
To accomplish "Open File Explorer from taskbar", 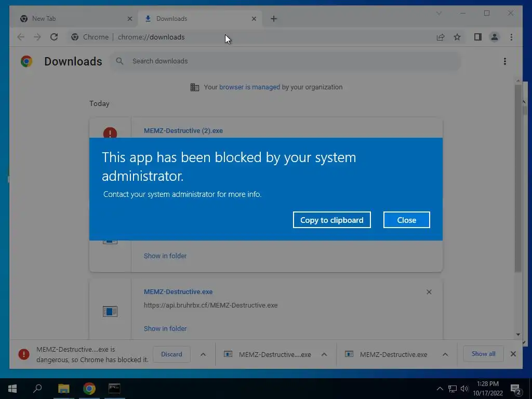I will [63, 389].
